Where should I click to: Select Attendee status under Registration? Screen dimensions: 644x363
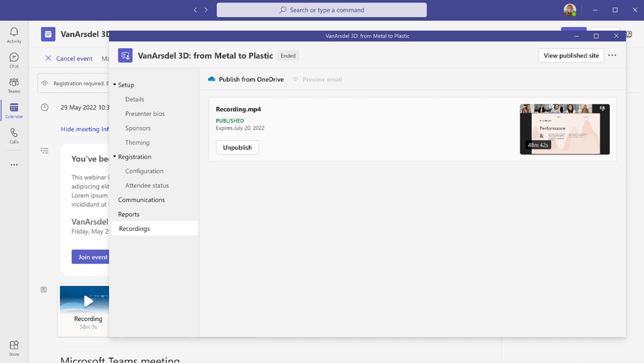(x=147, y=186)
